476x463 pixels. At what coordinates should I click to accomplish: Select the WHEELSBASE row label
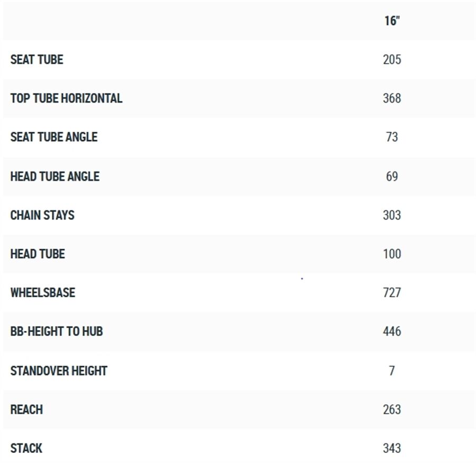(x=42, y=293)
